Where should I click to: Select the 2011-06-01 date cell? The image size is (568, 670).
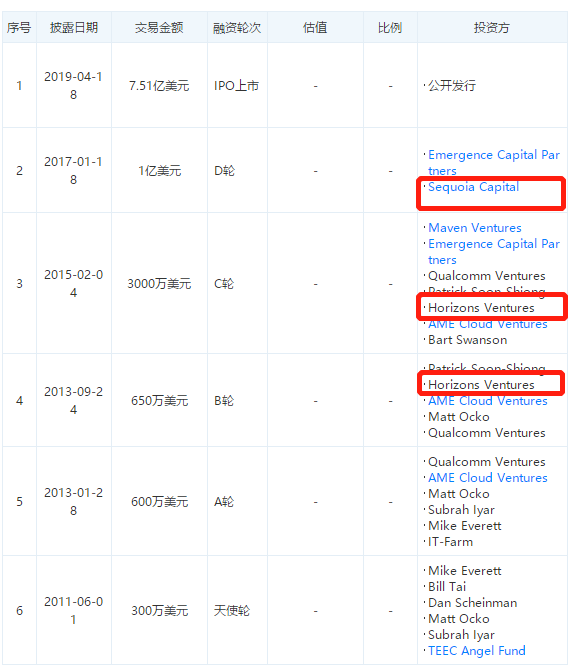coord(74,610)
